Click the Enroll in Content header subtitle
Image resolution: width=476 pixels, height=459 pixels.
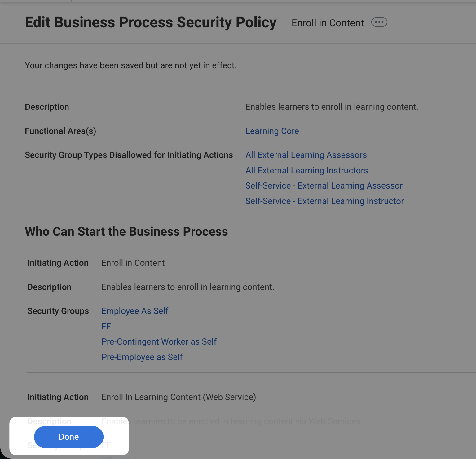point(328,23)
